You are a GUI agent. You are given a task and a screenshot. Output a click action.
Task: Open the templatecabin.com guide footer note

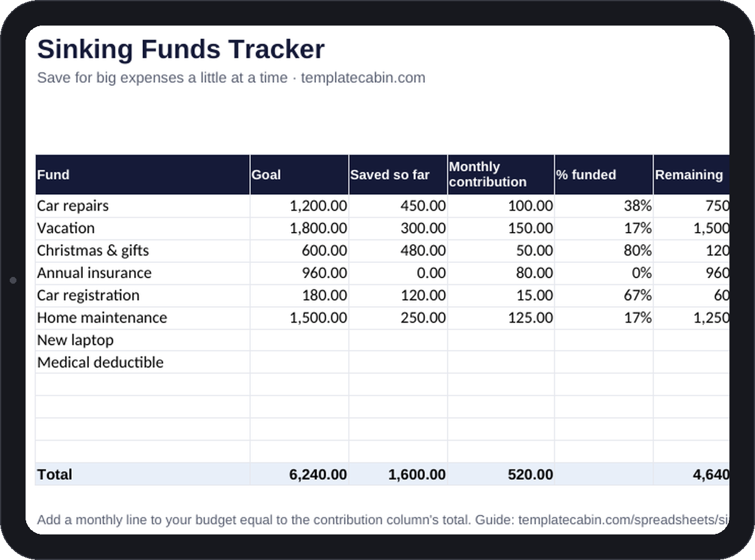pos(383,520)
